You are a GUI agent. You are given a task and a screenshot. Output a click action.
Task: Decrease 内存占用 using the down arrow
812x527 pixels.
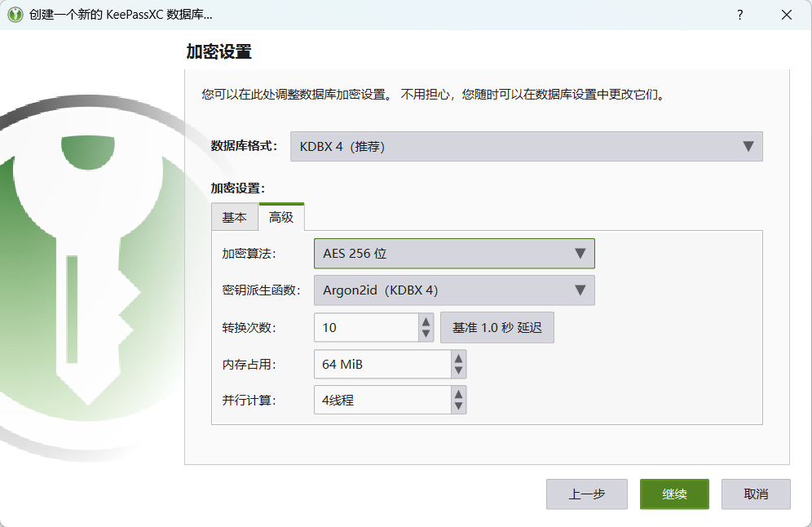pos(458,370)
